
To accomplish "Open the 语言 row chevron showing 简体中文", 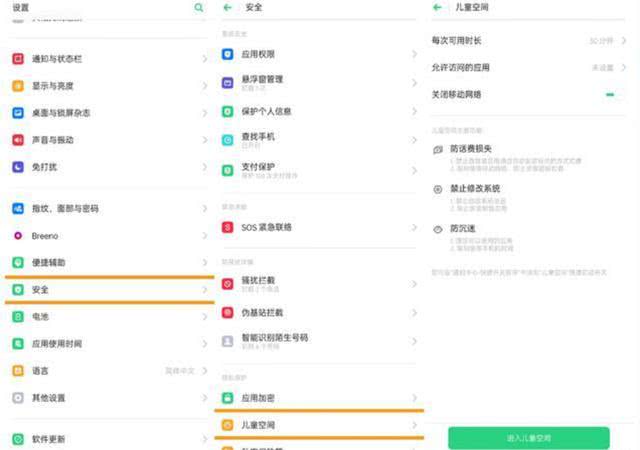I will point(204,371).
